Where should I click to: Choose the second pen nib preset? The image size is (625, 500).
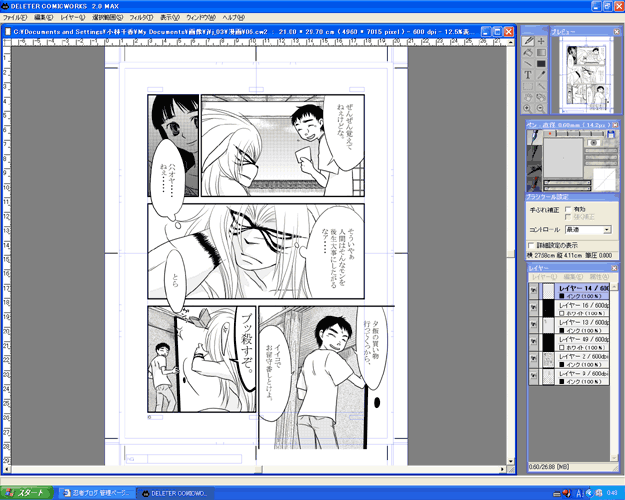(x=535, y=153)
